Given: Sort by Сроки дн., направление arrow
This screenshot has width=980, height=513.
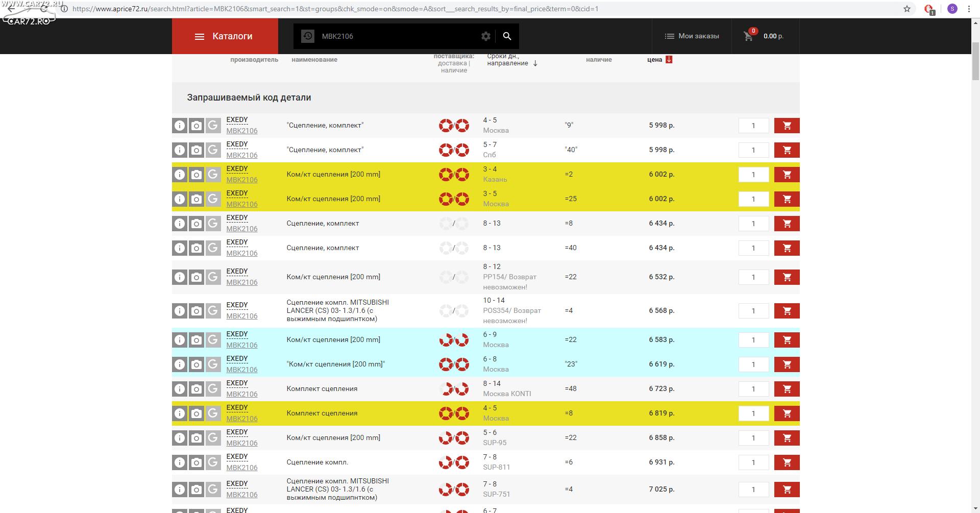Looking at the screenshot, I should [535, 63].
